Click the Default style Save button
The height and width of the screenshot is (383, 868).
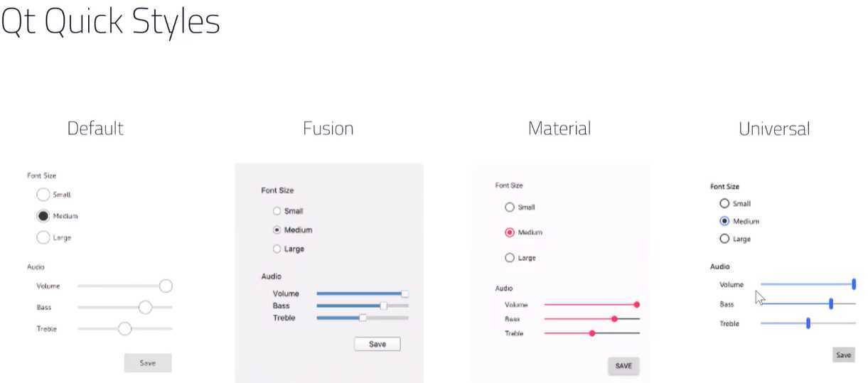coord(148,362)
